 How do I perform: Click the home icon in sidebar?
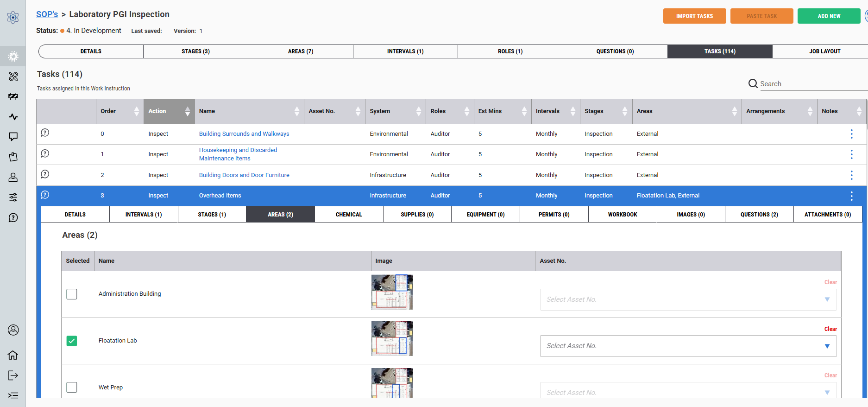(13, 355)
